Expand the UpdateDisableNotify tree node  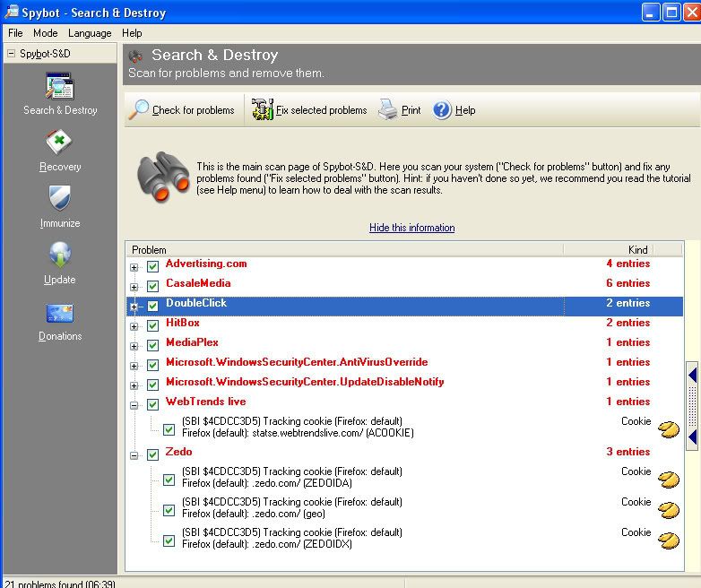(x=134, y=385)
